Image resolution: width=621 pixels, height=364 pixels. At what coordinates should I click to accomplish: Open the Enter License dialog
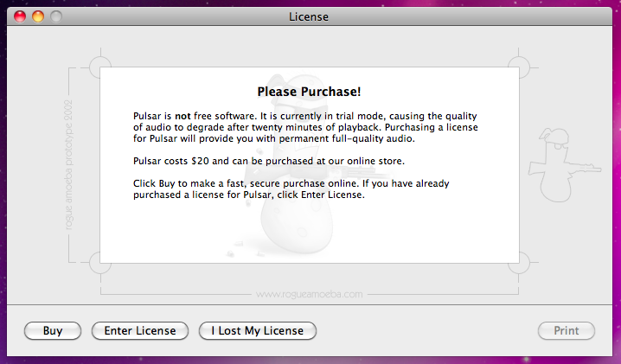click(140, 331)
